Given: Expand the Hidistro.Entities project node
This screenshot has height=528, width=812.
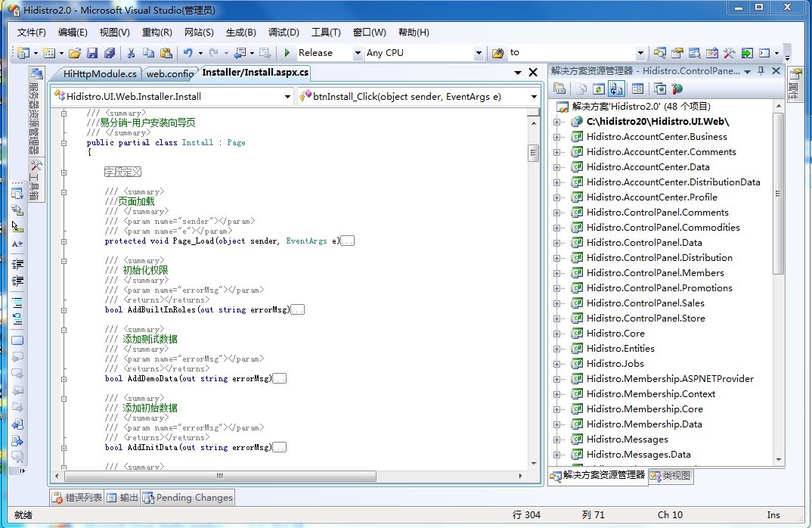Looking at the screenshot, I should [556, 349].
